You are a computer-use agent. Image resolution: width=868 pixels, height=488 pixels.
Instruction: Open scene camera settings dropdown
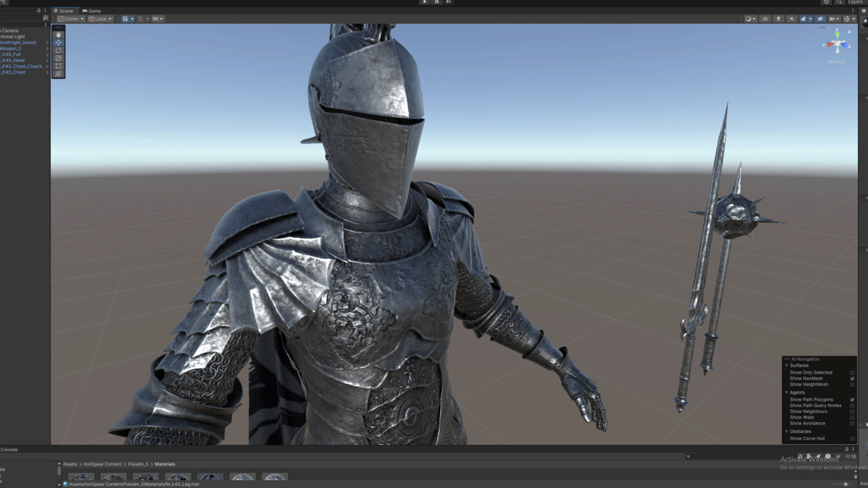pos(834,19)
